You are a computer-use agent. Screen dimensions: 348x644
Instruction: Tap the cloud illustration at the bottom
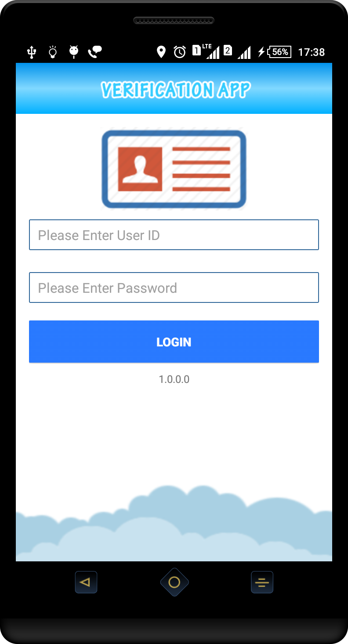click(174, 523)
